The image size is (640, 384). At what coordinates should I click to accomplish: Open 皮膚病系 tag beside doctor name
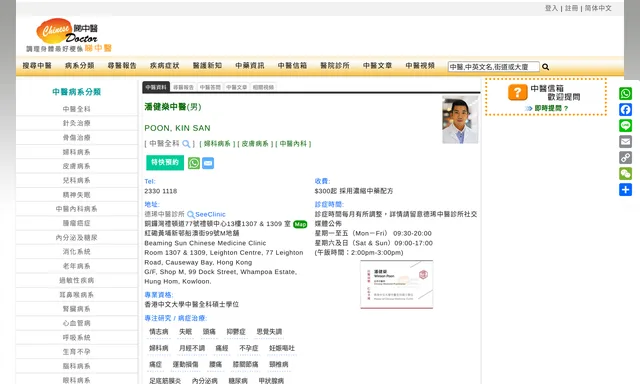255,144
